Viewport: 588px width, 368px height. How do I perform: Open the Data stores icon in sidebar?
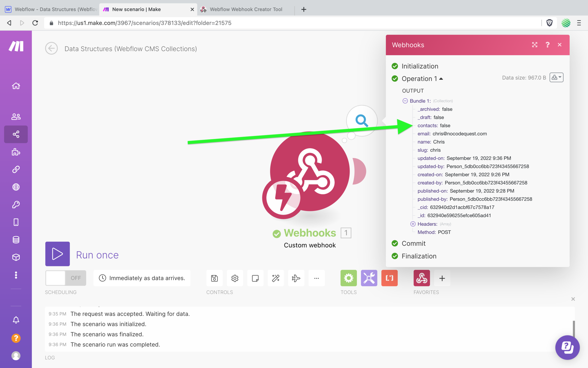coord(16,240)
